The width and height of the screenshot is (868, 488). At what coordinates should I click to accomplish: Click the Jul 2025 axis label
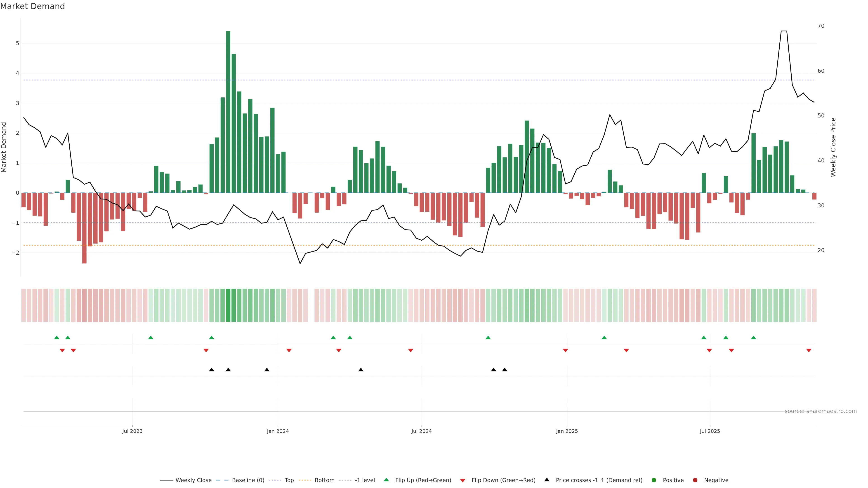[710, 431]
